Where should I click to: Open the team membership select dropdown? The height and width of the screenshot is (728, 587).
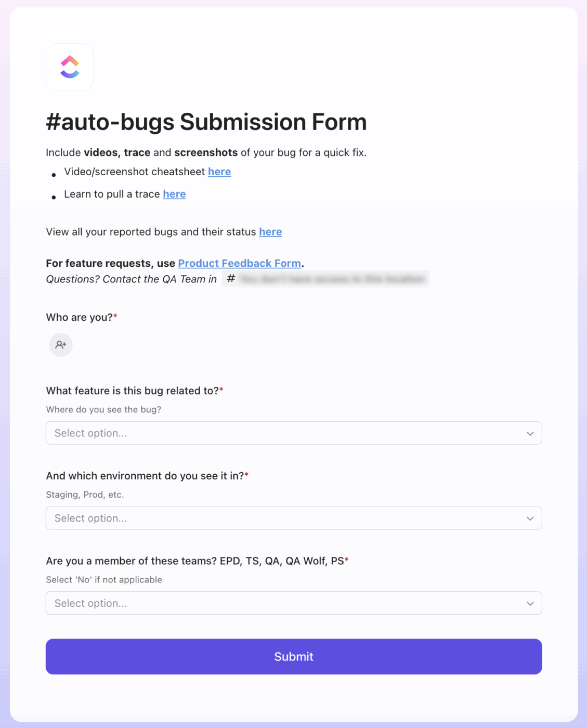point(294,603)
